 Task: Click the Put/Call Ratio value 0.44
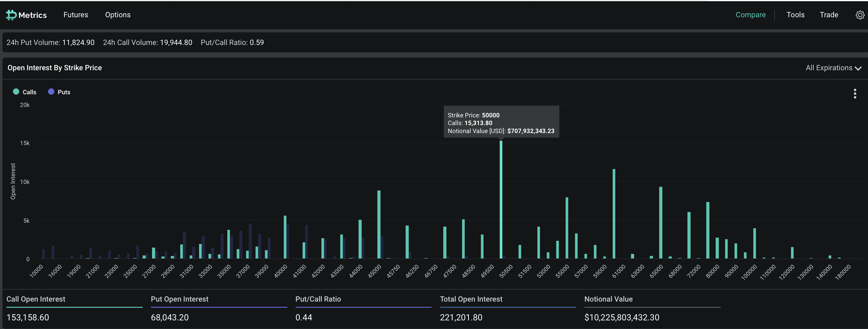[304, 317]
